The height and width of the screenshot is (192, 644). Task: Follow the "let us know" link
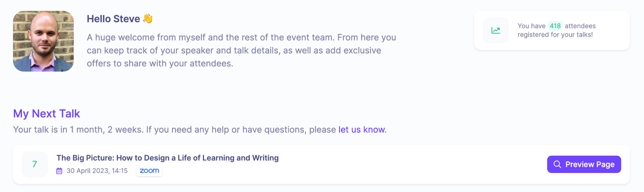click(362, 130)
